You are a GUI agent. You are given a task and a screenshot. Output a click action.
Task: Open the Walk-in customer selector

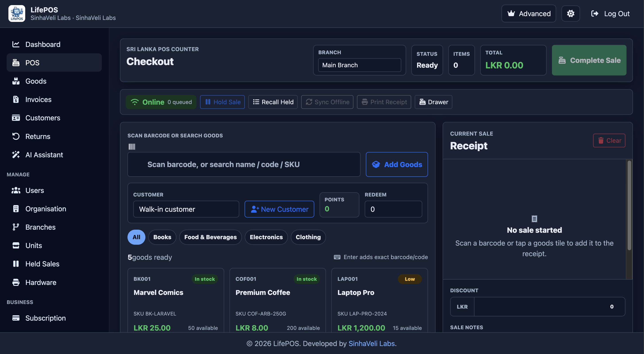coord(186,209)
